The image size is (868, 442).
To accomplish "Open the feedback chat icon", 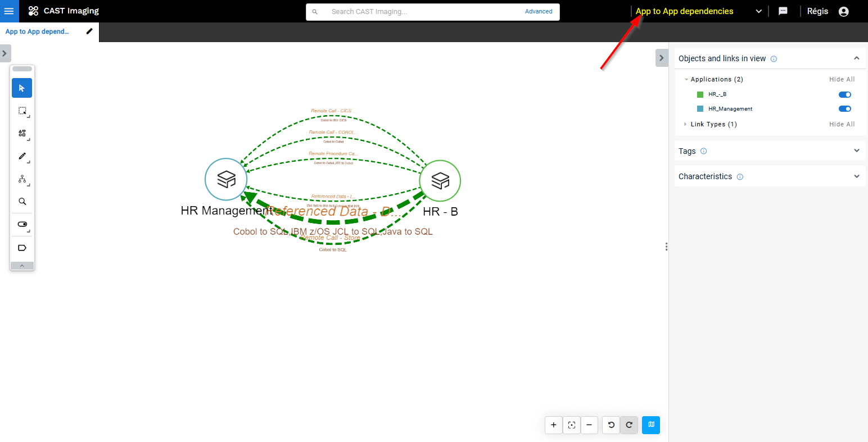I will tap(783, 11).
